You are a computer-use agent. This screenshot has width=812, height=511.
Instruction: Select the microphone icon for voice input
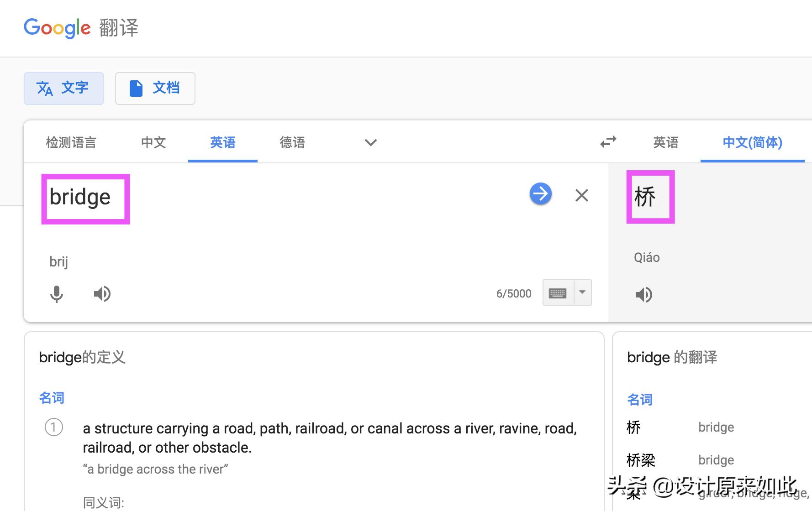pyautogui.click(x=57, y=294)
